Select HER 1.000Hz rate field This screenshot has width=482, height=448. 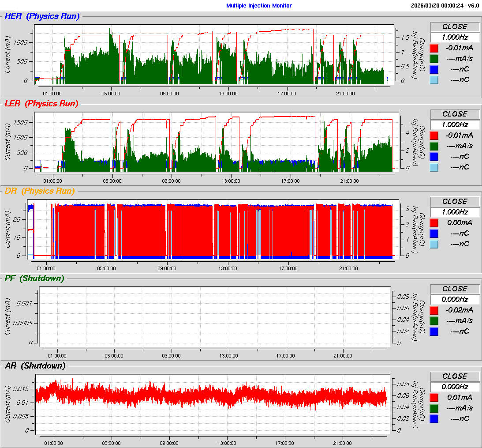coord(455,37)
